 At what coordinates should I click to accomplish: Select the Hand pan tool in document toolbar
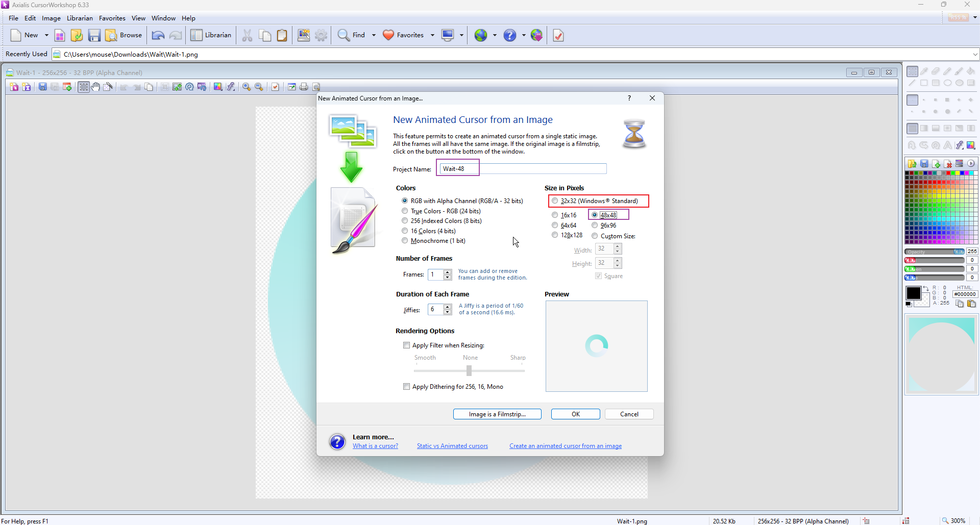coord(96,87)
